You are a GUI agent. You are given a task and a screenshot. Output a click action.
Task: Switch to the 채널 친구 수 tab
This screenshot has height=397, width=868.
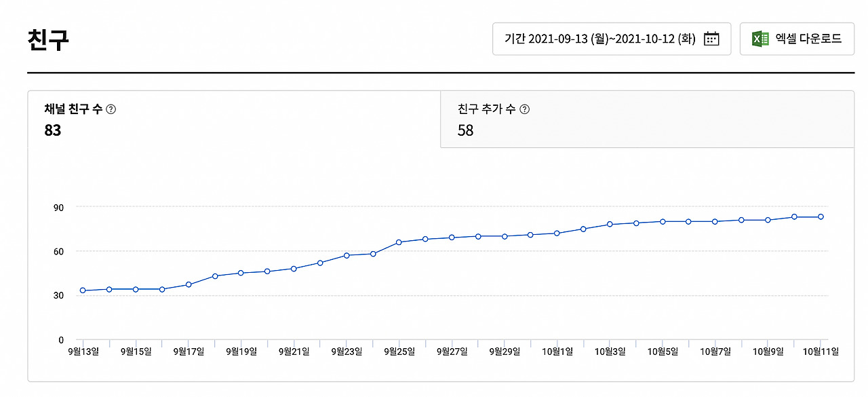[234, 119]
